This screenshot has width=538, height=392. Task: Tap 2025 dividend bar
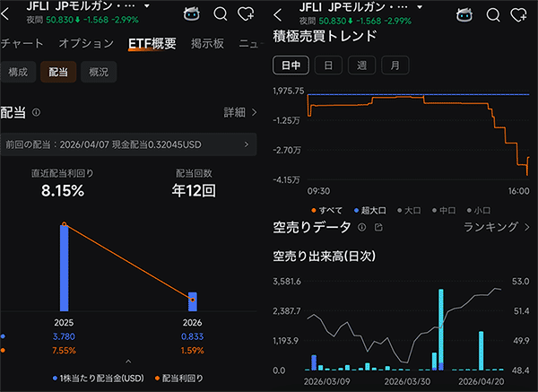65,267
